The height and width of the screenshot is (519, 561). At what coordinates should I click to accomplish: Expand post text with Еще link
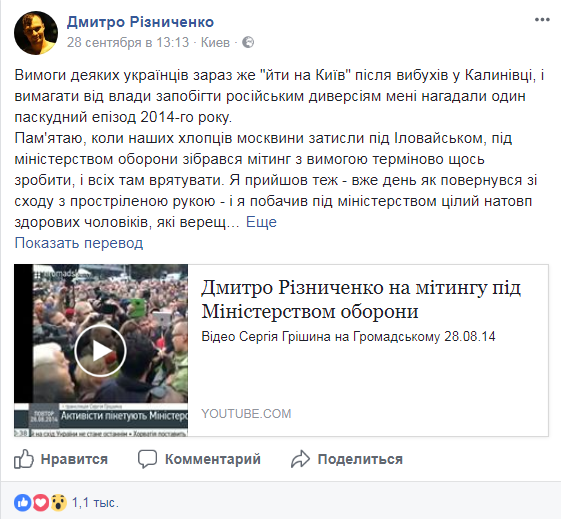pos(261,222)
